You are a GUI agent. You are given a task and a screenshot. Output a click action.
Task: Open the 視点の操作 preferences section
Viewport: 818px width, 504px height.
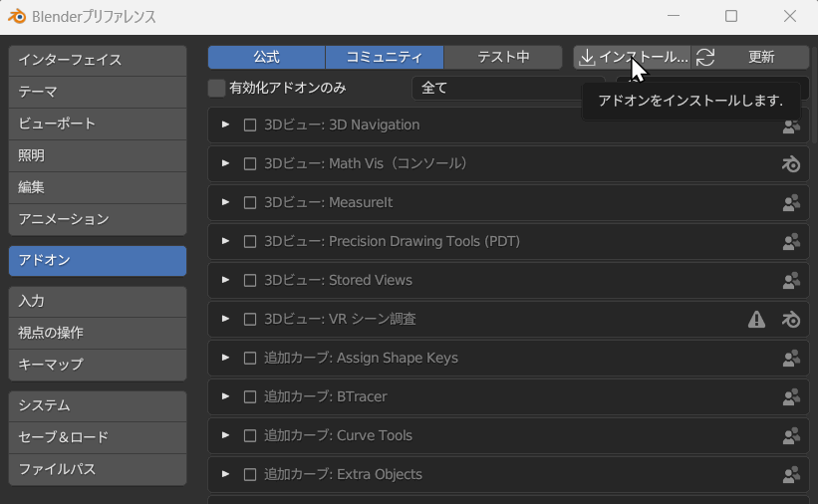pyautogui.click(x=98, y=334)
